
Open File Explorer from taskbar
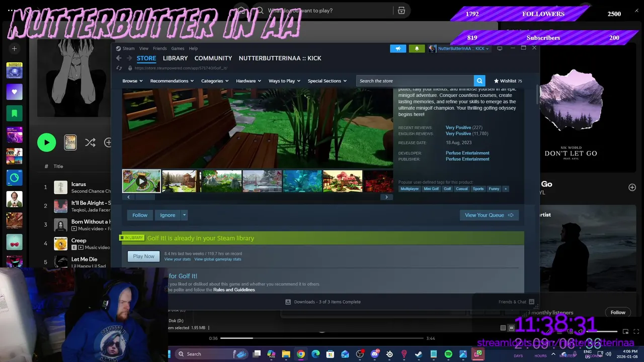[286, 354]
